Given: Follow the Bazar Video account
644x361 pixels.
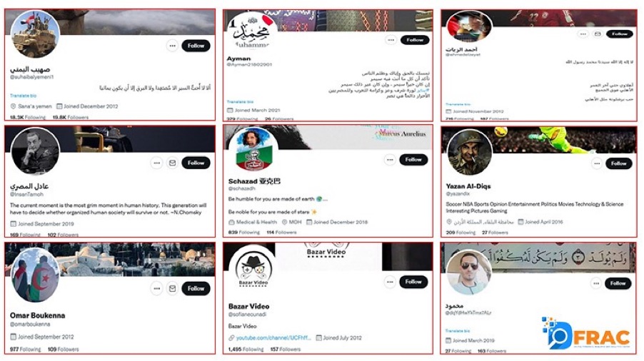Looking at the screenshot, I should (x=413, y=282).
